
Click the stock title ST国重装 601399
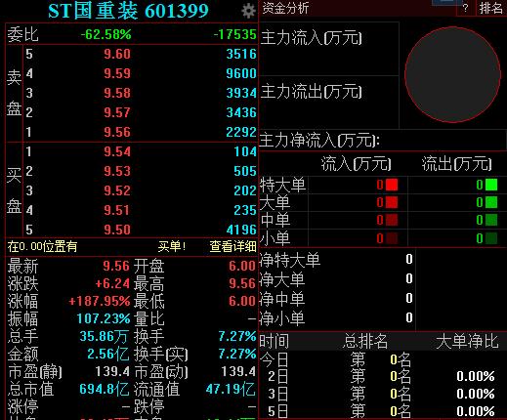128,11
